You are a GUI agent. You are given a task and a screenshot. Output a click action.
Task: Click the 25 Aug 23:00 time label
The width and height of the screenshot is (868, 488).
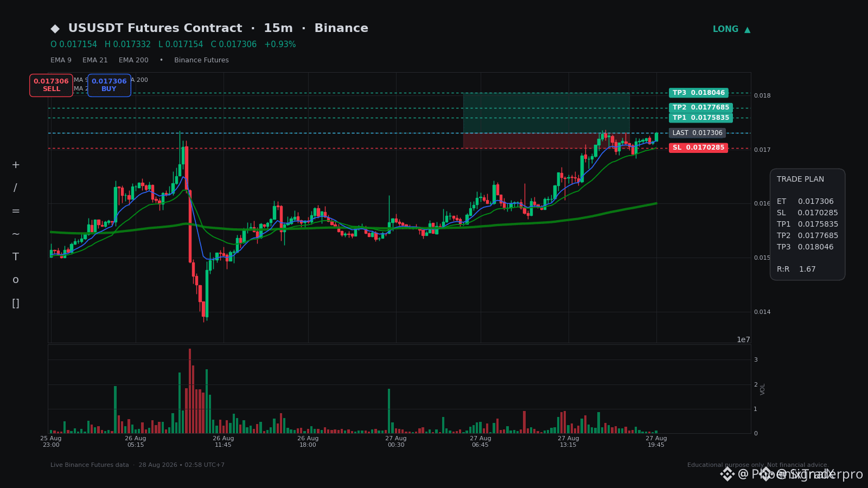(51, 442)
